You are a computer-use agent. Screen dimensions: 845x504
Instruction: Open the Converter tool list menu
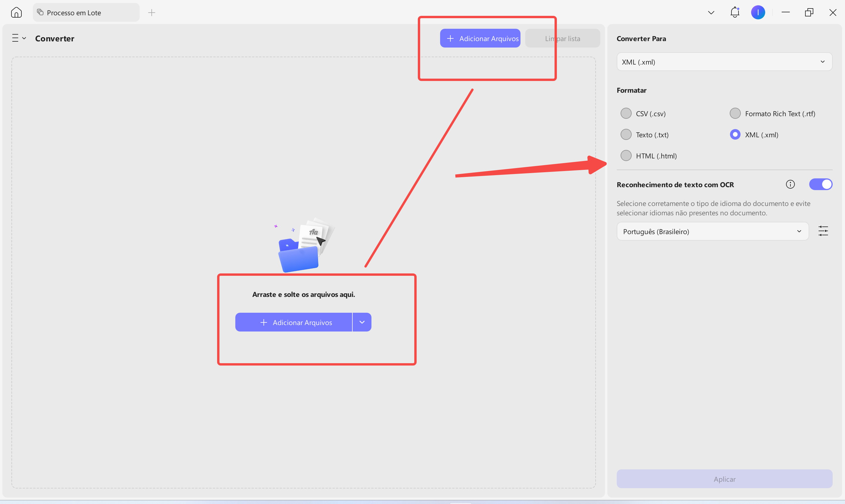[x=19, y=38]
